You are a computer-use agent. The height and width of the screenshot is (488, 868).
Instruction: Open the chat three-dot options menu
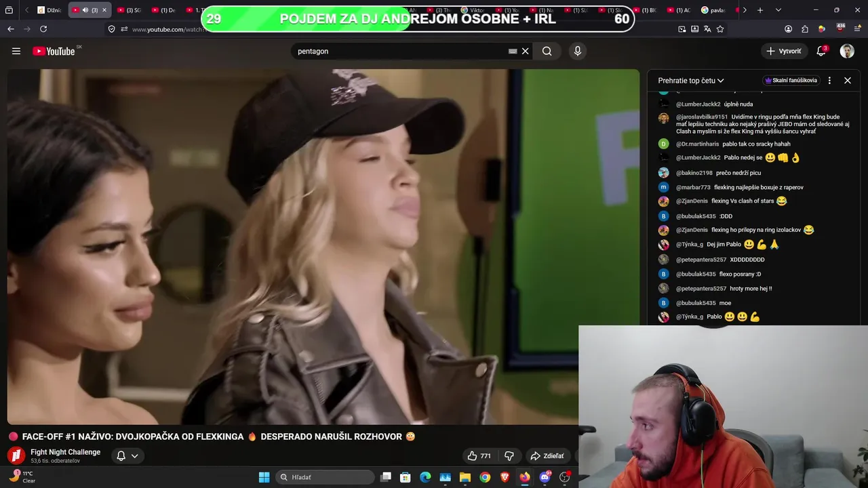(829, 80)
